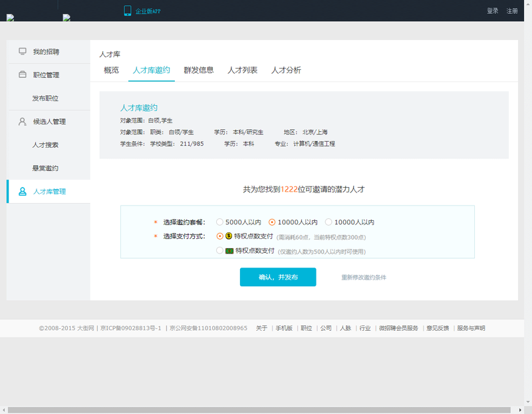Click the 确认，并发布 button
The width and height of the screenshot is (532, 414).
point(278,277)
